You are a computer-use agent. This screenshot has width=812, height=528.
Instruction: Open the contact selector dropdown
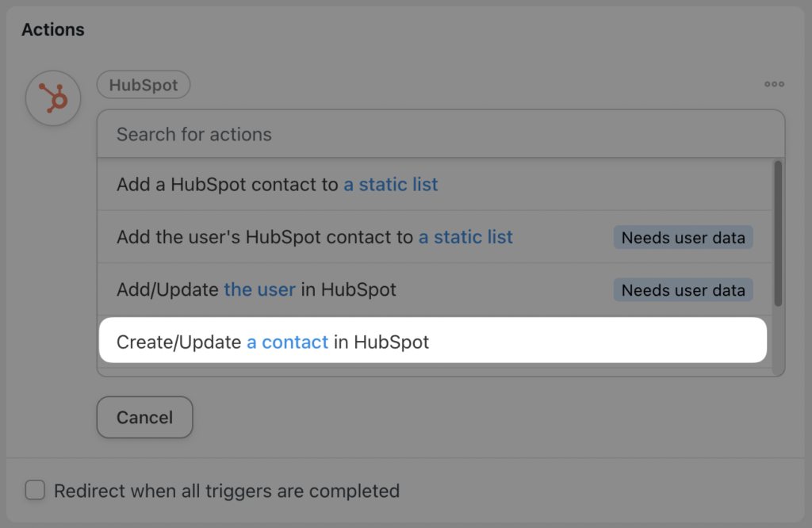[x=287, y=342]
